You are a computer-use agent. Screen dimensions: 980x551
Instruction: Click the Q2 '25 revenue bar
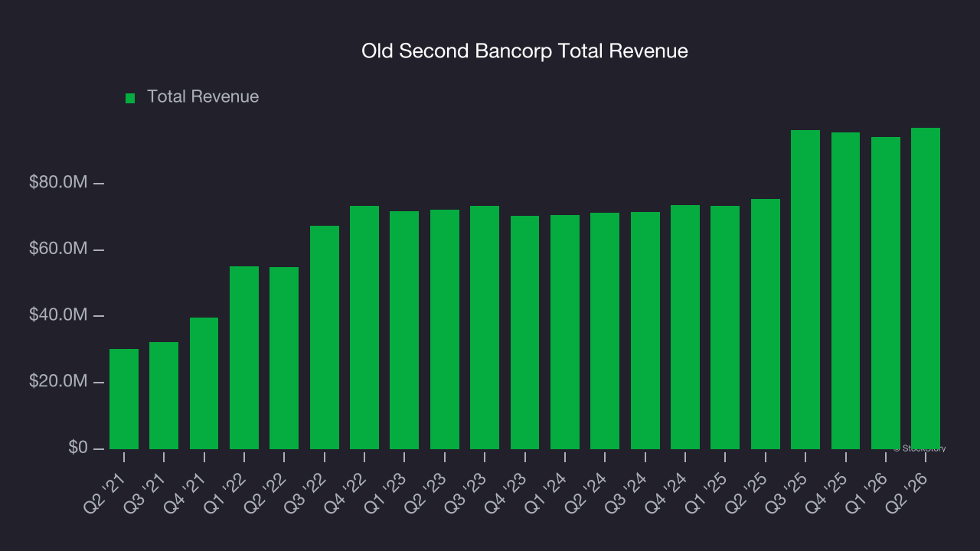pyautogui.click(x=766, y=324)
